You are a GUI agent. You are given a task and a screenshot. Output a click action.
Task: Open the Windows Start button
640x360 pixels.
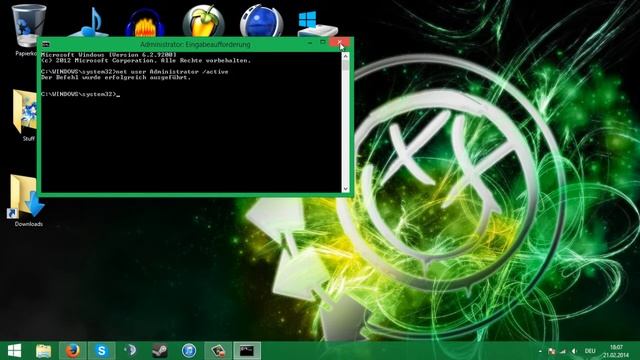pyautogui.click(x=14, y=351)
